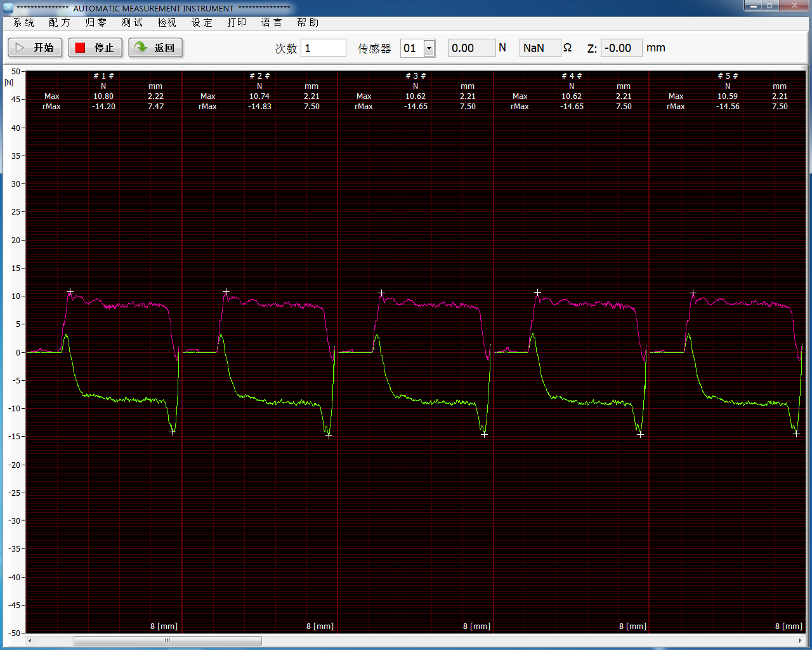Viewport: 812px width, 650px height.
Task: Open the 配方 (Recipe) menu
Action: coord(59,23)
